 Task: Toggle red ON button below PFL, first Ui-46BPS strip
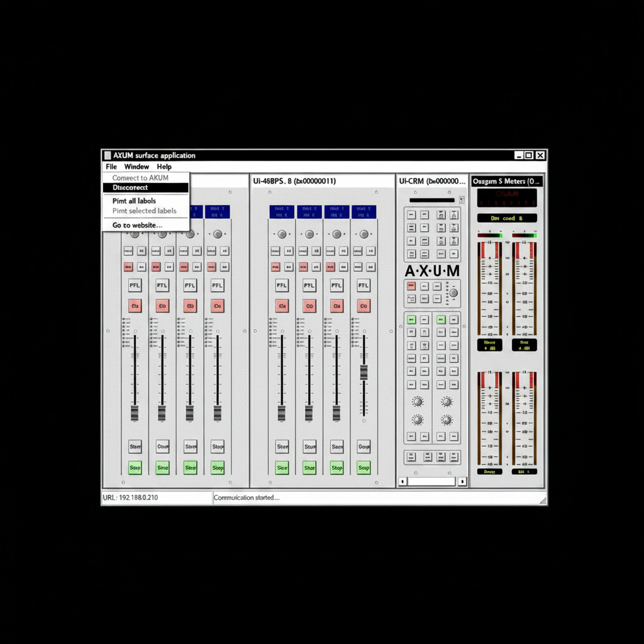pyautogui.click(x=282, y=306)
